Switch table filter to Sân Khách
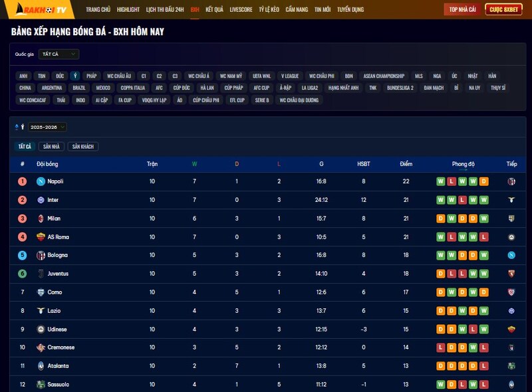 coord(82,146)
